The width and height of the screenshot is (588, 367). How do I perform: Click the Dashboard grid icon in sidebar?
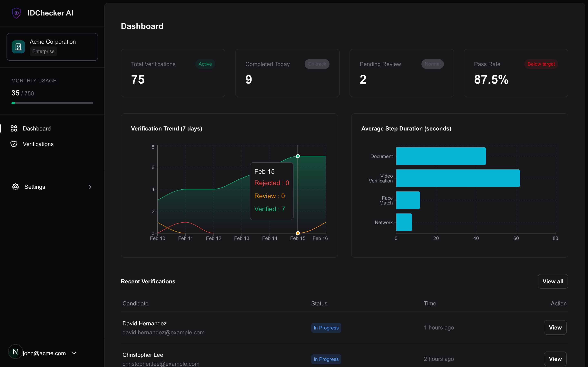coord(14,128)
